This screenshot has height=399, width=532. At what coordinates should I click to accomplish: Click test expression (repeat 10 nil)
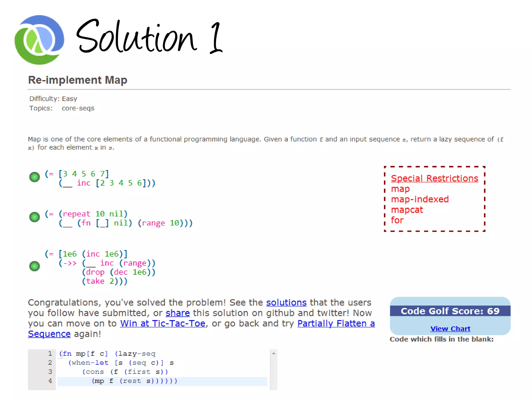pyautogui.click(x=93, y=214)
